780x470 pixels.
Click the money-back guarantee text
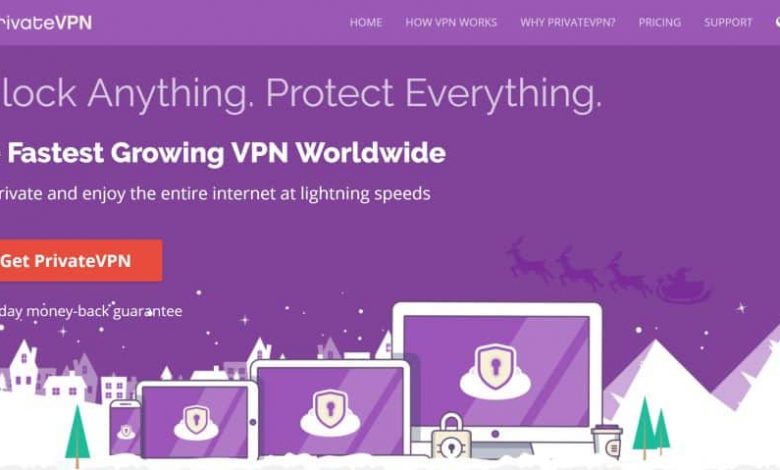tap(91, 311)
